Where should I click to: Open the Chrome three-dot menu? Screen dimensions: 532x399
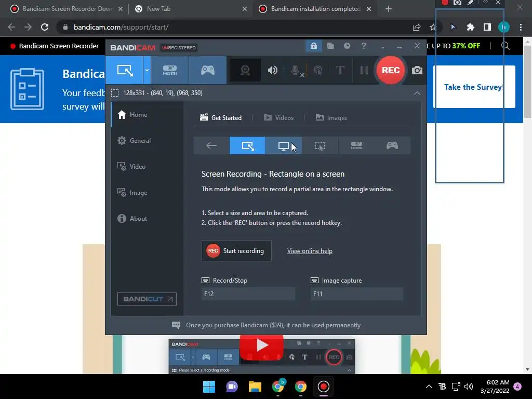click(521, 27)
